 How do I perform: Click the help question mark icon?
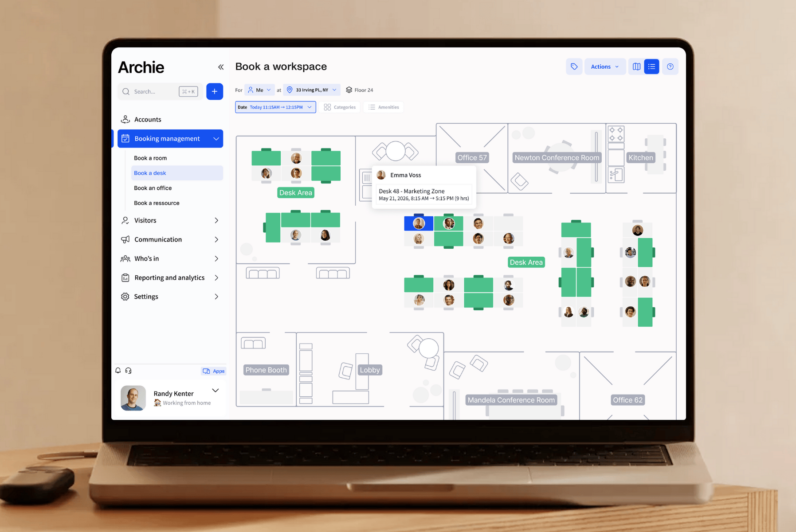pyautogui.click(x=670, y=66)
